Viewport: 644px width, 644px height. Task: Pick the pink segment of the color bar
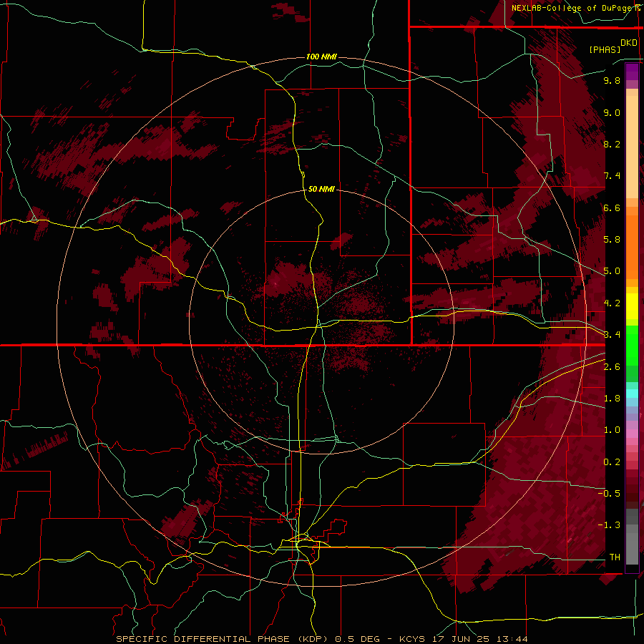(632, 434)
